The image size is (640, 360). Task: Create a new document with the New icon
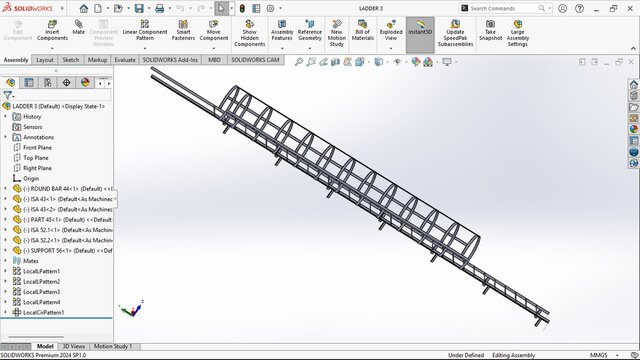tap(98, 8)
